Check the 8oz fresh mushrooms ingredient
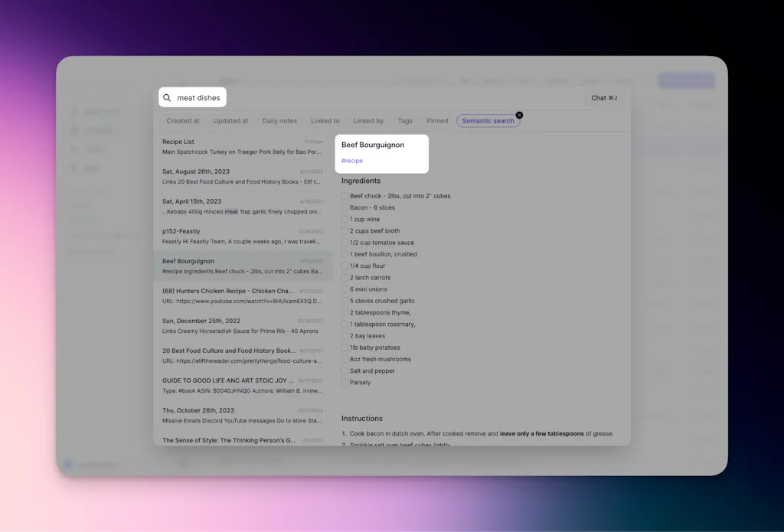 tap(345, 359)
